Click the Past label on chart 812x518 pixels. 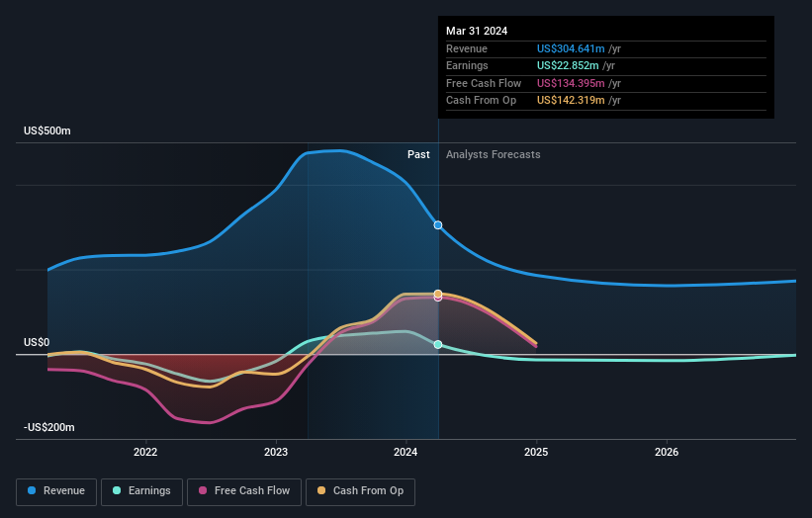(418, 155)
